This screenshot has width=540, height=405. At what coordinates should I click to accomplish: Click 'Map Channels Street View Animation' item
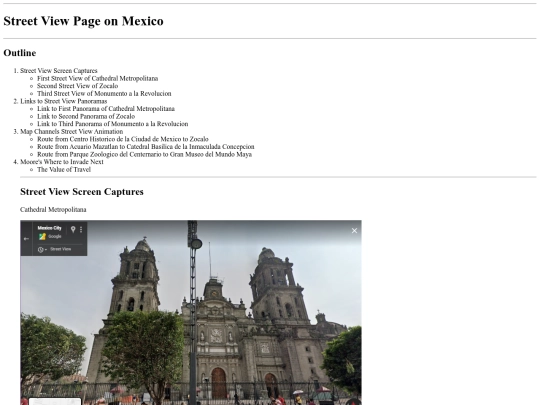click(72, 131)
